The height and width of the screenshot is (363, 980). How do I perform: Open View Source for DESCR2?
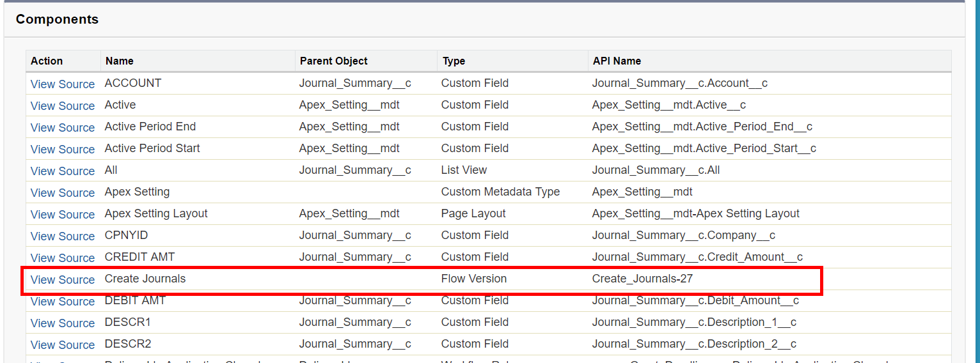tap(62, 344)
